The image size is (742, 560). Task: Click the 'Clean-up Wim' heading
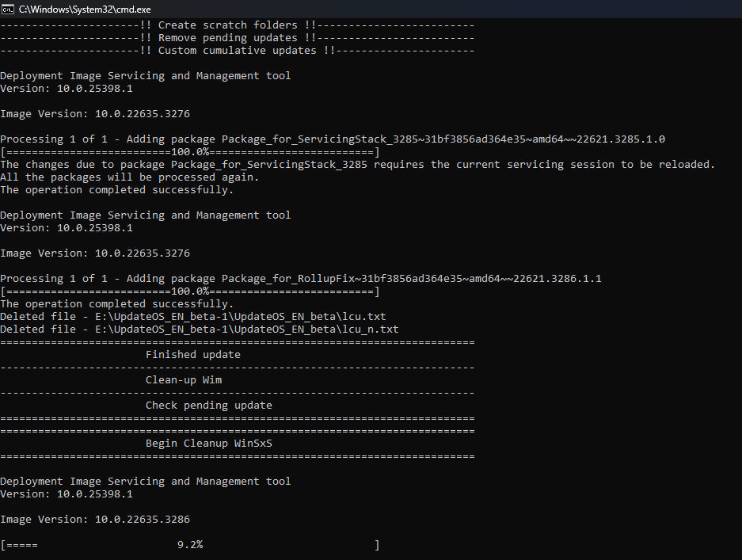click(184, 379)
